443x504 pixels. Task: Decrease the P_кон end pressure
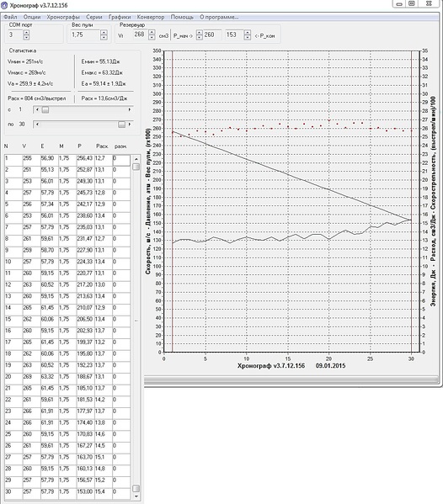pos(247,37)
